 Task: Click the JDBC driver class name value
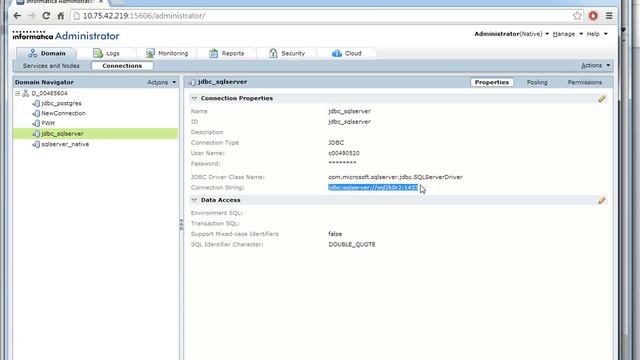(395, 177)
